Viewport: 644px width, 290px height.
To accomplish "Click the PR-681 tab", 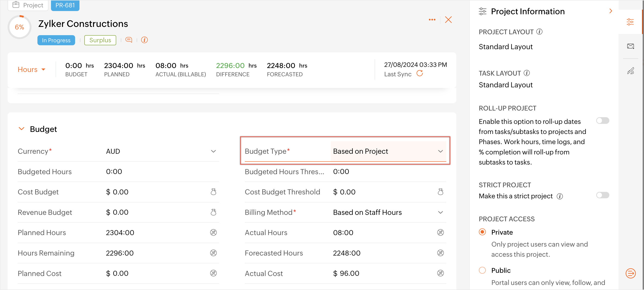I will point(65,5).
